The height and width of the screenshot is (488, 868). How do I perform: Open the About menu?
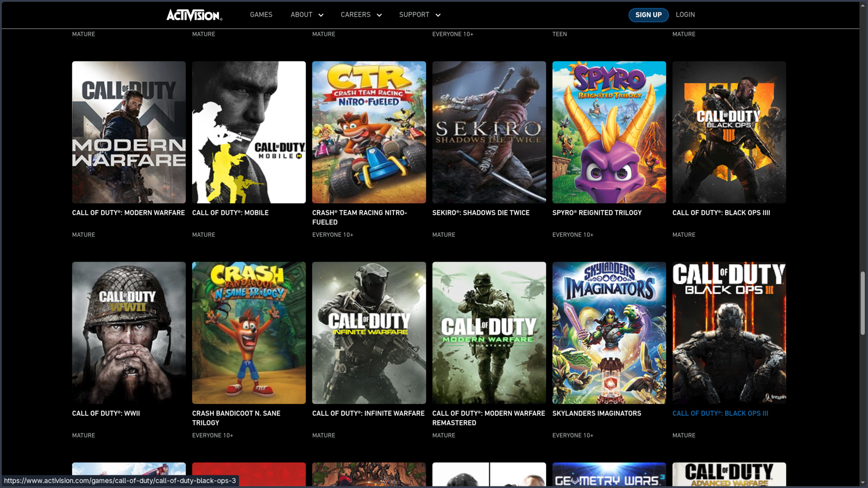(x=302, y=15)
